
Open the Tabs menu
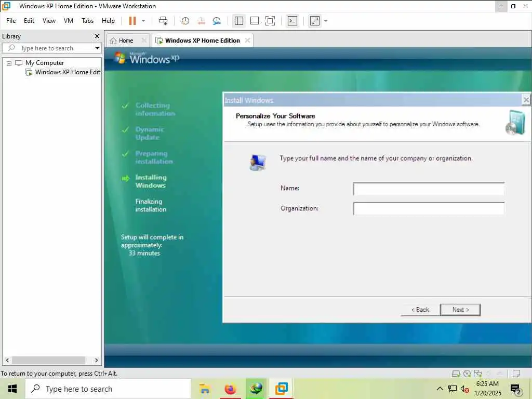tap(87, 21)
